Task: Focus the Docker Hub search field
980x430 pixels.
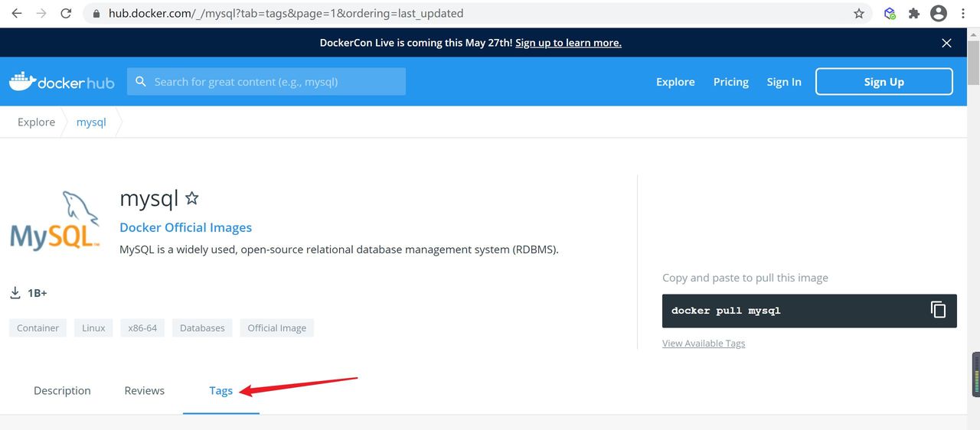Action: click(266, 82)
